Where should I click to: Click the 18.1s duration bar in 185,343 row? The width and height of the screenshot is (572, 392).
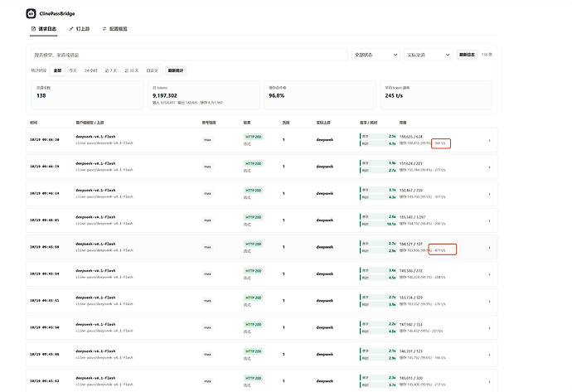tap(378, 224)
